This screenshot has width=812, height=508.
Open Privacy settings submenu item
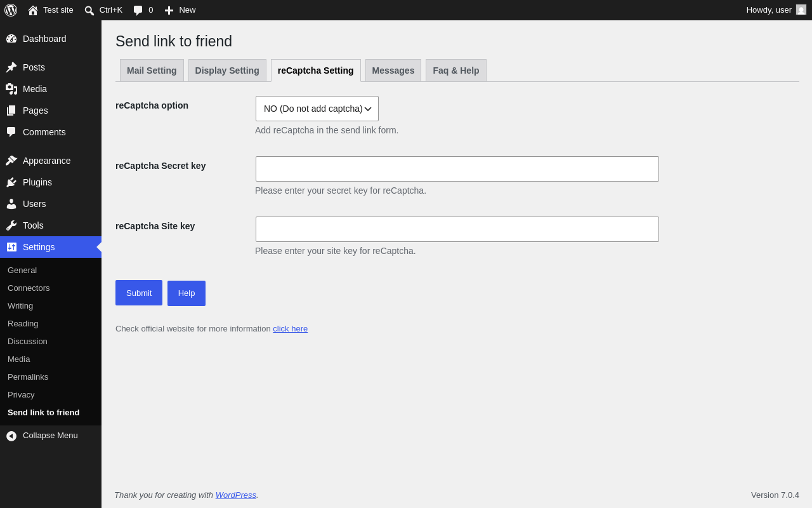point(21,395)
